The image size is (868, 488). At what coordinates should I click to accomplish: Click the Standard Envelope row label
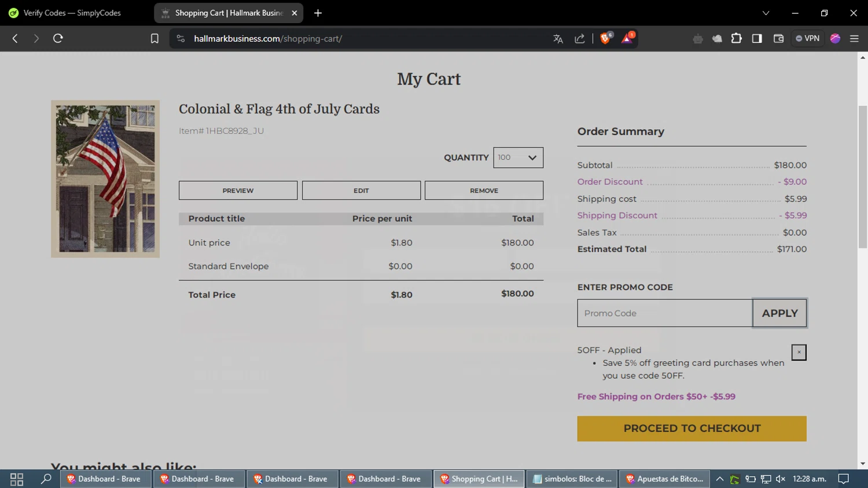(229, 266)
